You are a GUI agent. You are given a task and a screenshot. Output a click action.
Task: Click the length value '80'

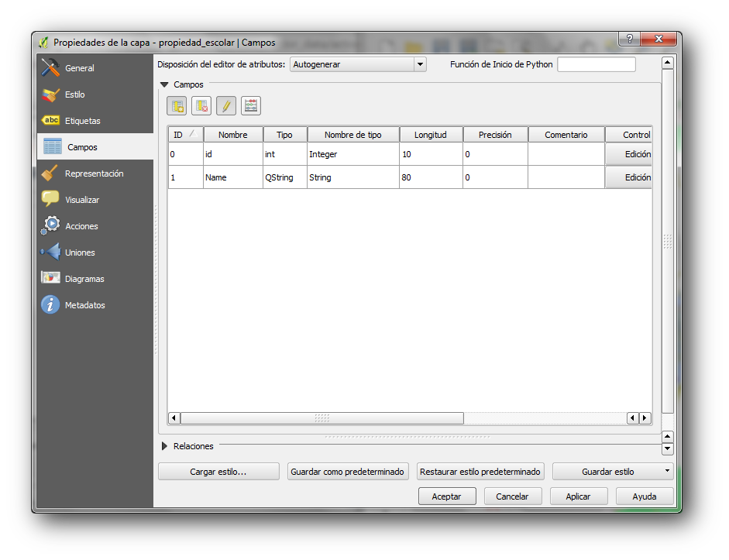(x=431, y=177)
